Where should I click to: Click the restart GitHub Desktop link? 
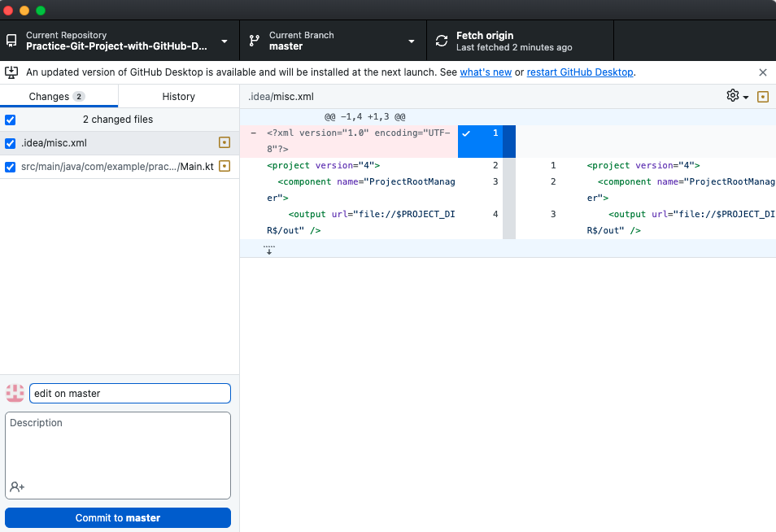tap(579, 72)
